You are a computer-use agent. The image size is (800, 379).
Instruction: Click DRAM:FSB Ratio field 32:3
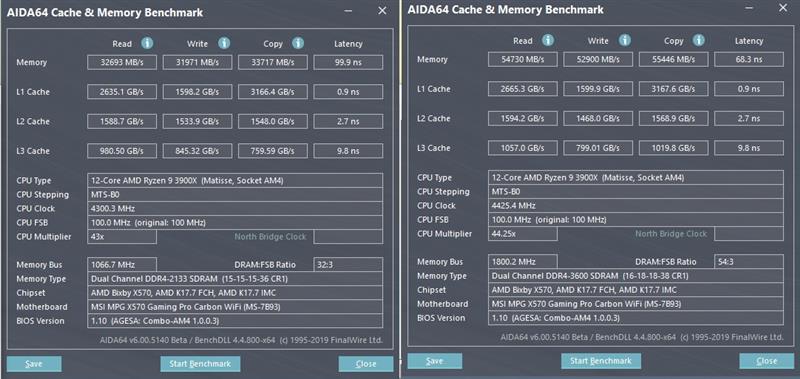click(348, 265)
